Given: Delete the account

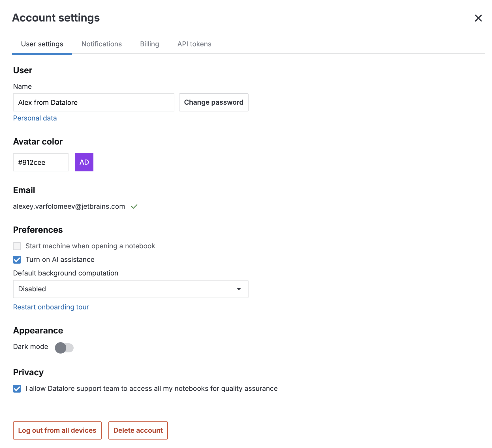Looking at the screenshot, I should pyautogui.click(x=138, y=430).
